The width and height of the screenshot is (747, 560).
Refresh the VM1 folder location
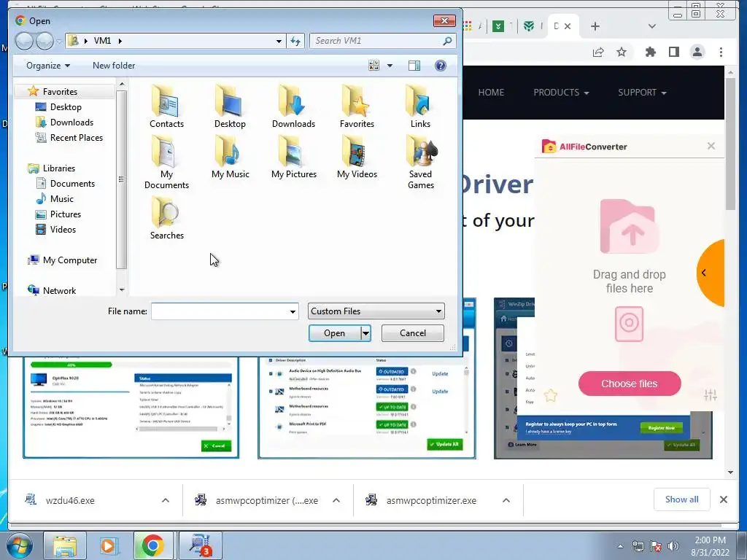[x=295, y=41]
